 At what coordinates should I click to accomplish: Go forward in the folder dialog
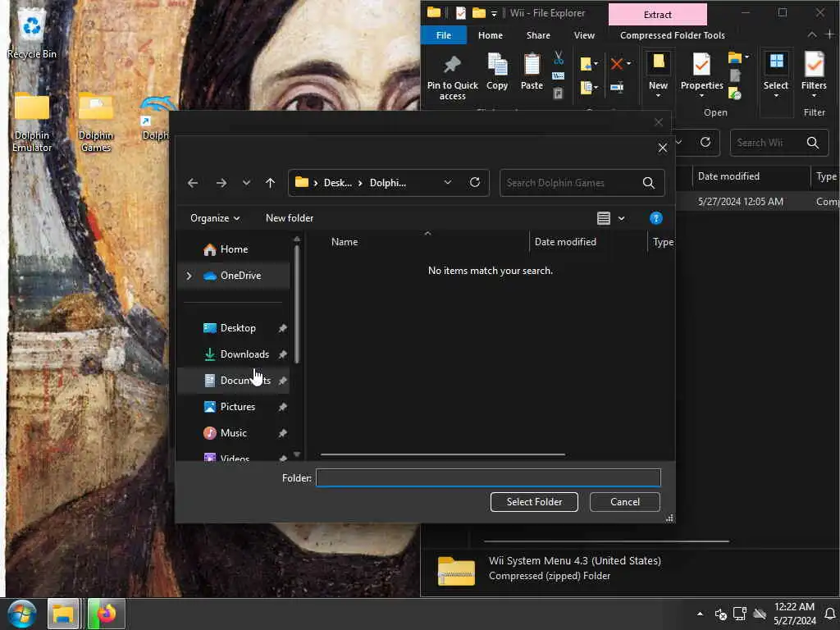[221, 183]
